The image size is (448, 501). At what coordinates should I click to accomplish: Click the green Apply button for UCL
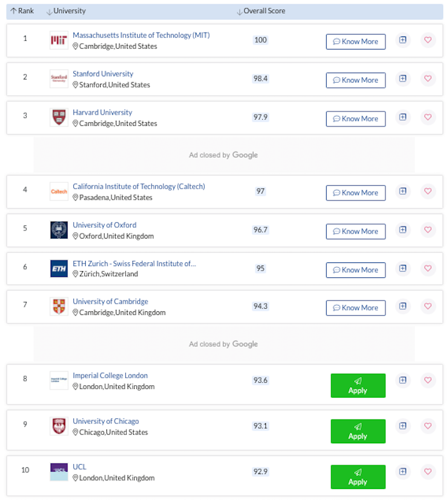pyautogui.click(x=358, y=477)
